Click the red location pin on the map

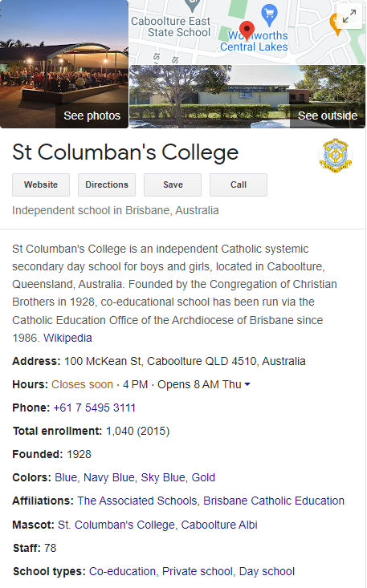(247, 30)
